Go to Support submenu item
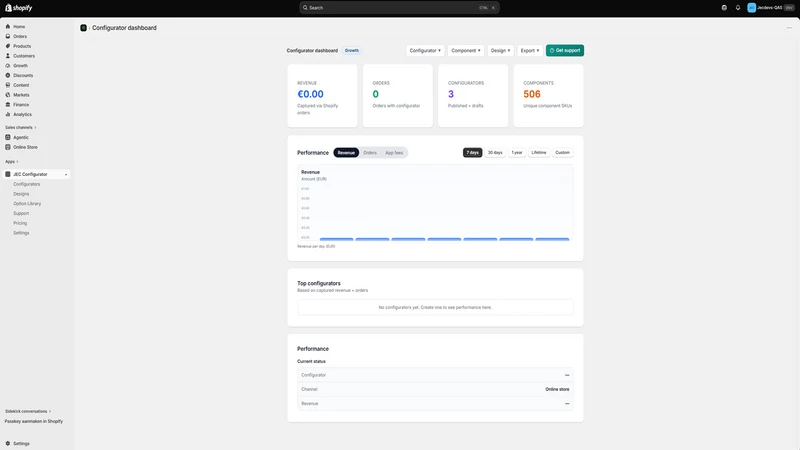The height and width of the screenshot is (450, 800). [x=21, y=213]
